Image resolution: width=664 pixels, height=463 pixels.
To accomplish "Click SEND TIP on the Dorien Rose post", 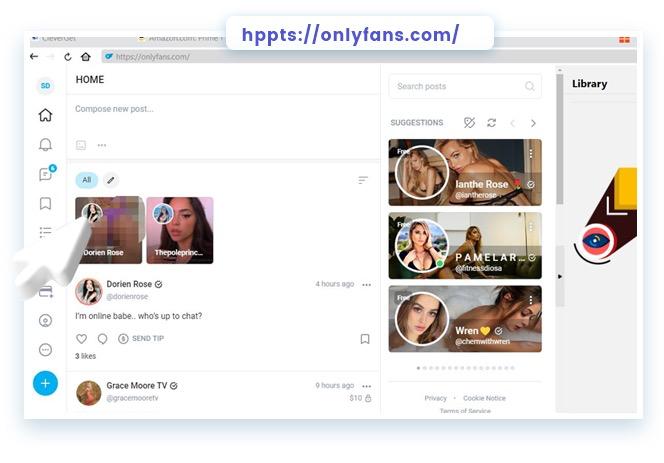I will (x=141, y=338).
